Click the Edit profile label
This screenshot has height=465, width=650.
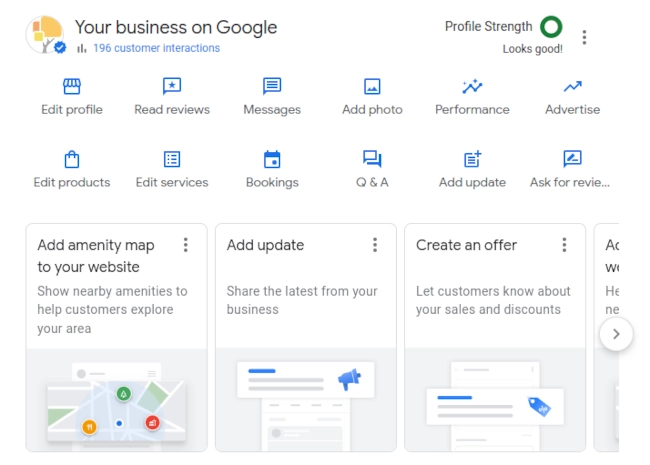(72, 110)
